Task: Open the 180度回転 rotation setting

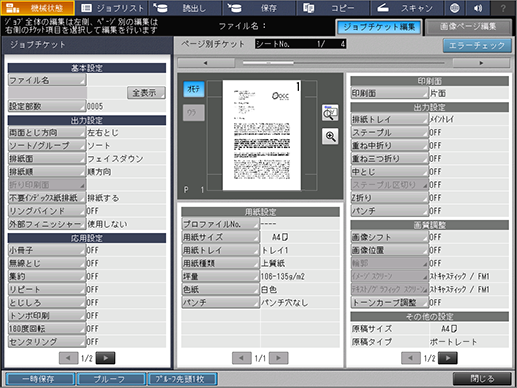Action: coord(47,328)
